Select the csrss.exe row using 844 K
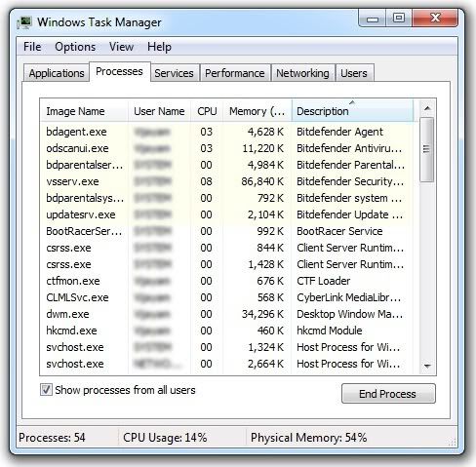This screenshot has height=467, width=476. (226, 248)
